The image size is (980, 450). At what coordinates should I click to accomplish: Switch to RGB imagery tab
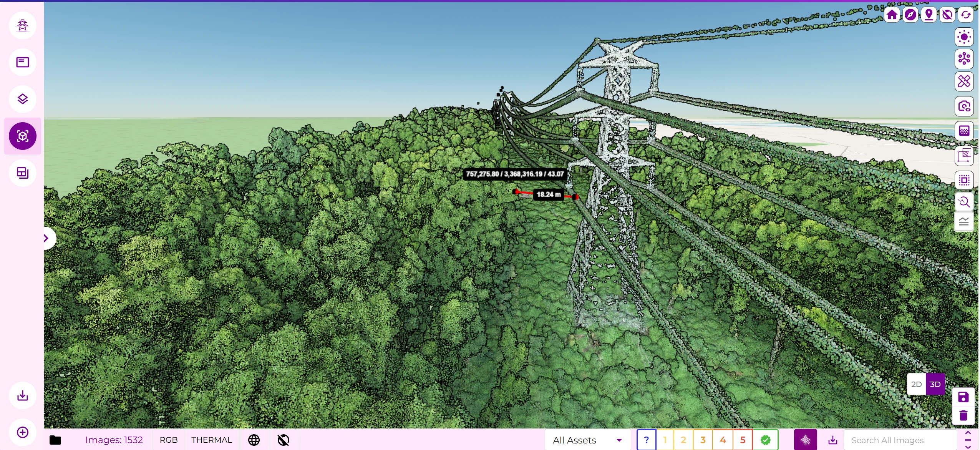point(168,440)
